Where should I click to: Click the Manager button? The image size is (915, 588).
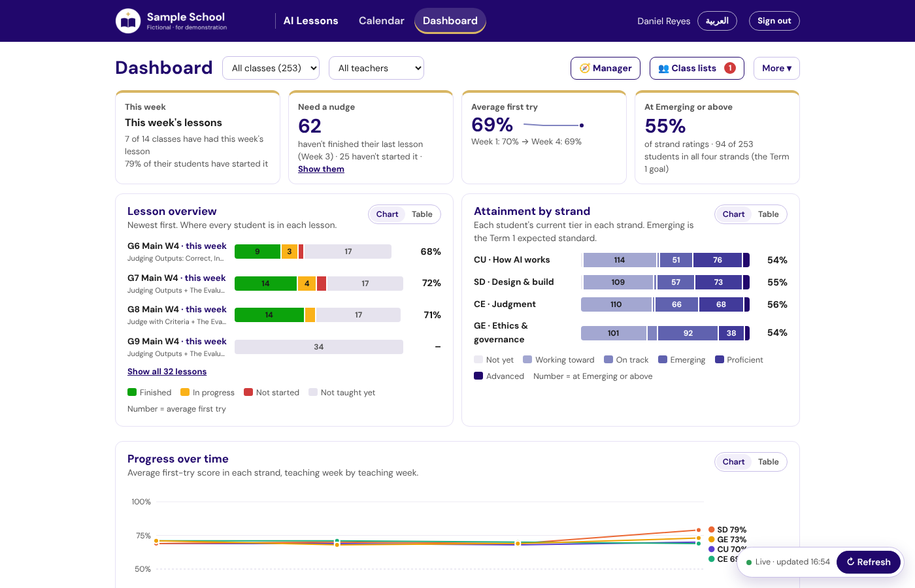tap(605, 68)
